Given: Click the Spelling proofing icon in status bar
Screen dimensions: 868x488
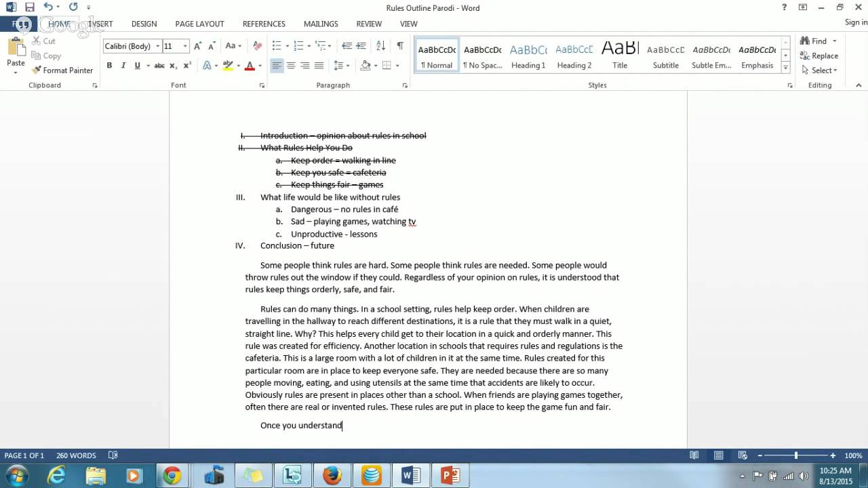Looking at the screenshot, I should coord(113,455).
